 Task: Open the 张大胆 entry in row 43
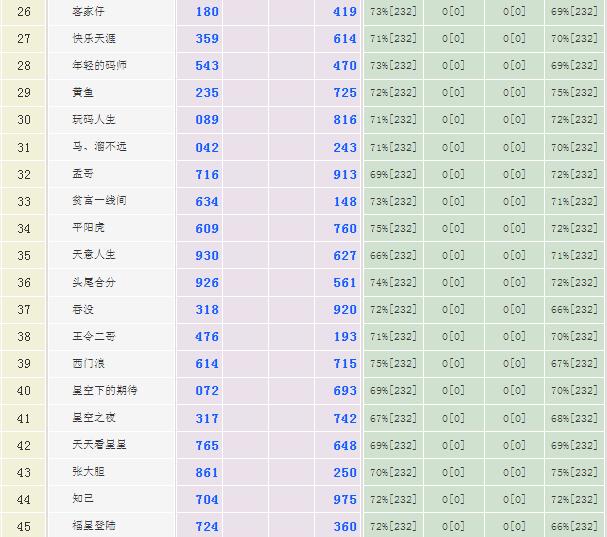click(x=89, y=471)
